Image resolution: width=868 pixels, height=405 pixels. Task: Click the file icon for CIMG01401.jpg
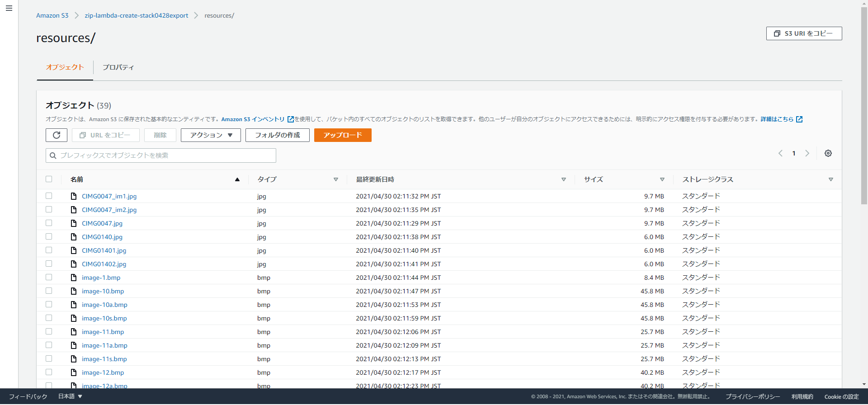pyautogui.click(x=74, y=250)
